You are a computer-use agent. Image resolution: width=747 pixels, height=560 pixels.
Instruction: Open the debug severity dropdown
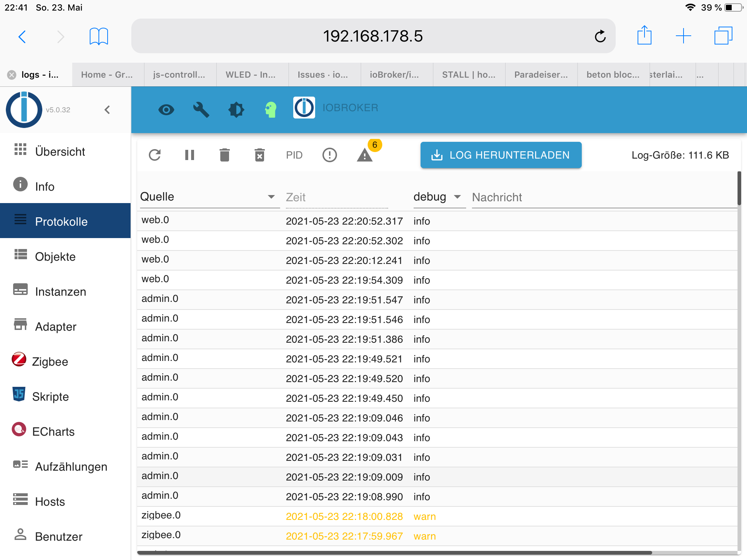(439, 197)
